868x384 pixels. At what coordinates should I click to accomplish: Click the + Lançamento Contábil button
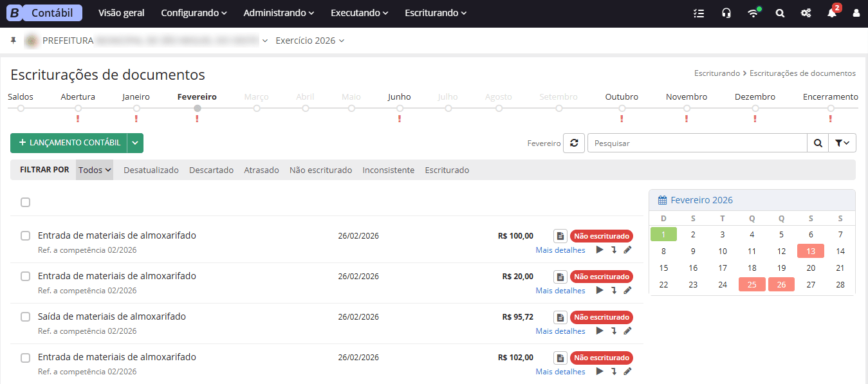tap(69, 143)
